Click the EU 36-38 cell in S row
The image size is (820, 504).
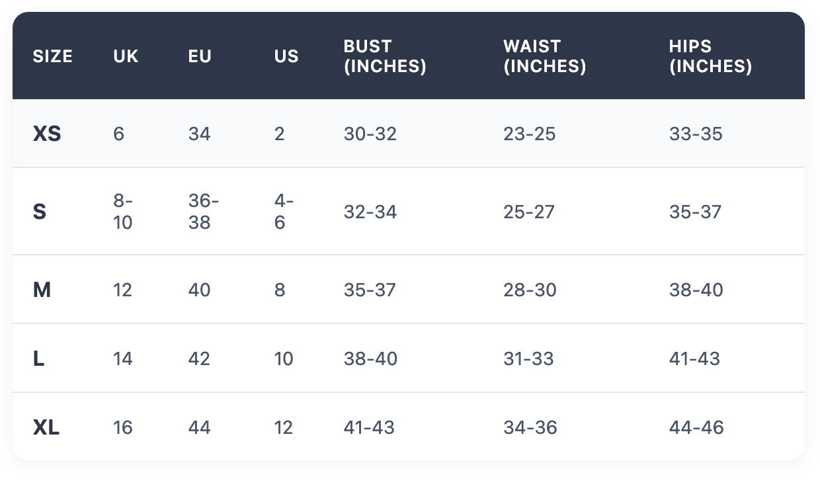coord(203,212)
